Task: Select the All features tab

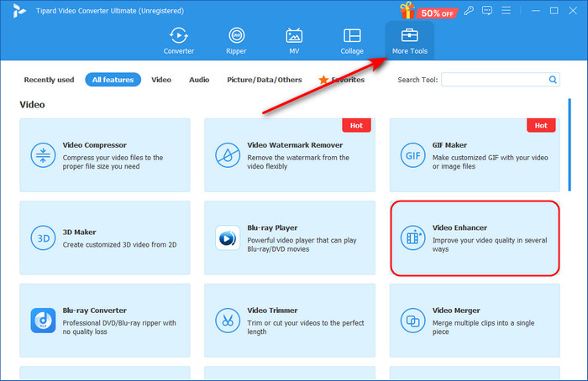Action: (113, 80)
